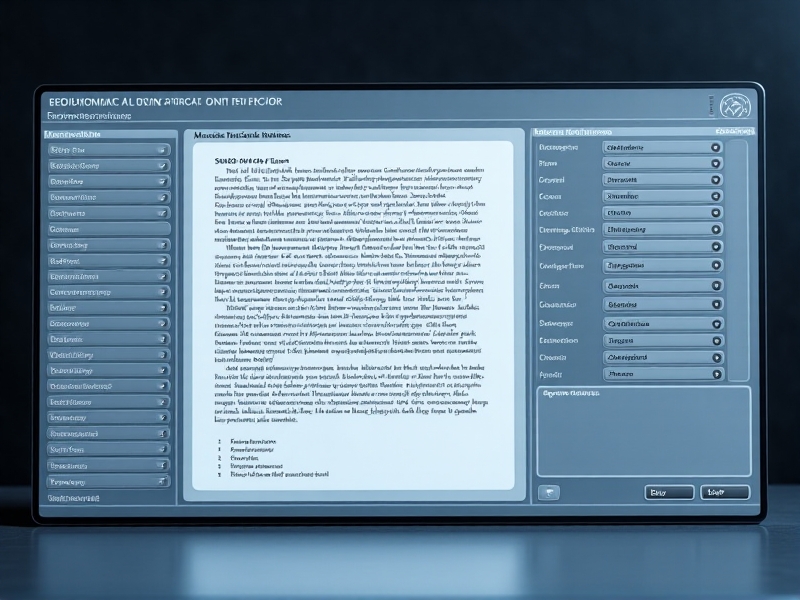The height and width of the screenshot is (600, 800).
Task: Click the stamp icon at the right panel's bottom-left
Action: point(549,492)
